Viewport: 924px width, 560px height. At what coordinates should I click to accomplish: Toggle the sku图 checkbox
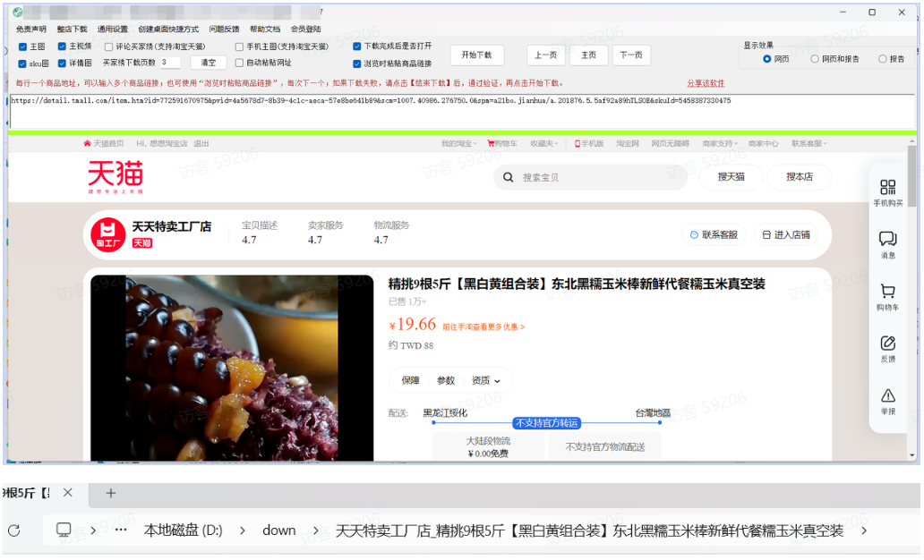point(22,64)
